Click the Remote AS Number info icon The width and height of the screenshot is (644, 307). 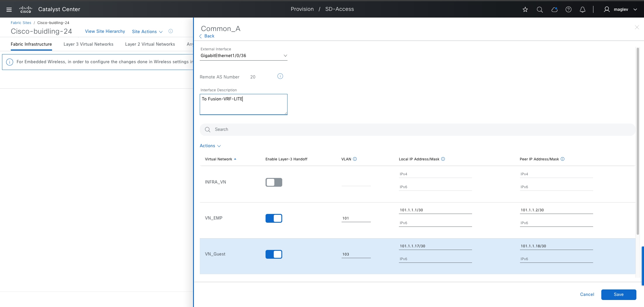click(280, 76)
